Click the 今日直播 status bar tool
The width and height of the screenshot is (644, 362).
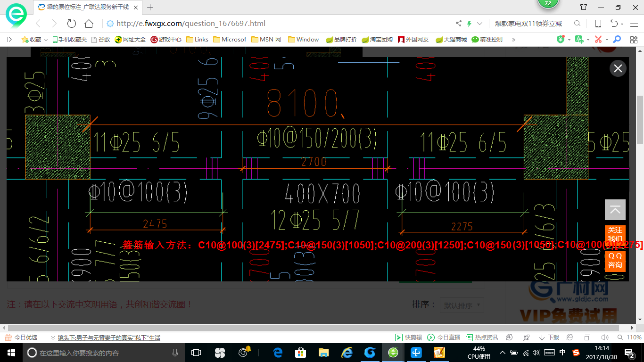point(444,337)
